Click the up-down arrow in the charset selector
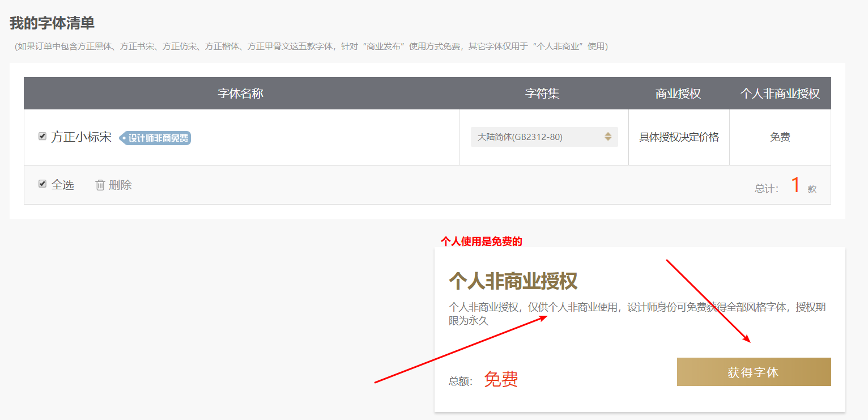The height and width of the screenshot is (420, 868). [x=609, y=137]
